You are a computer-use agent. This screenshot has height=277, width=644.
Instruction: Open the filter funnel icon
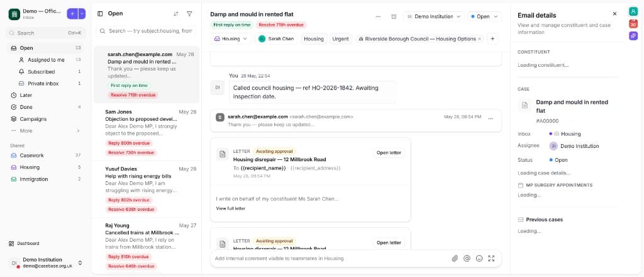click(189, 14)
